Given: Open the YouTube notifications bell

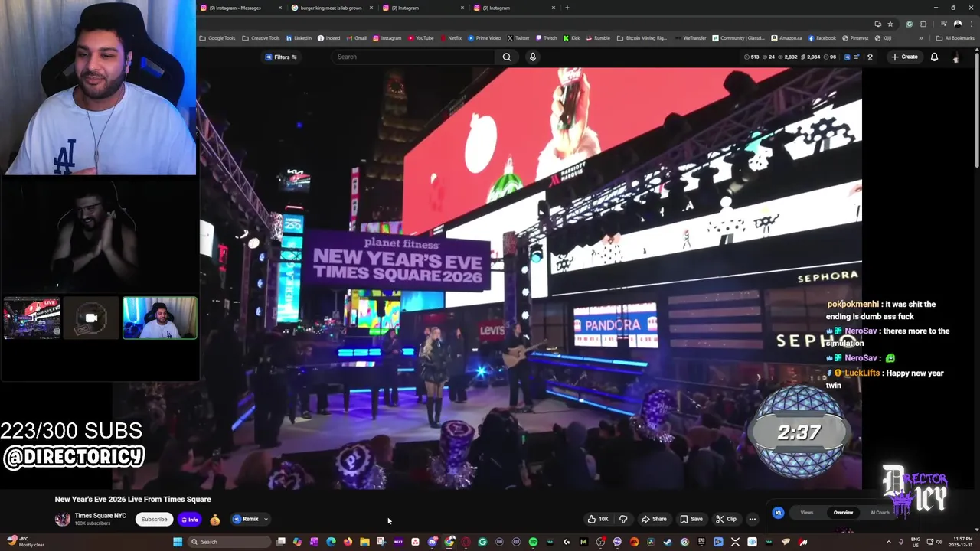Looking at the screenshot, I should tap(934, 57).
